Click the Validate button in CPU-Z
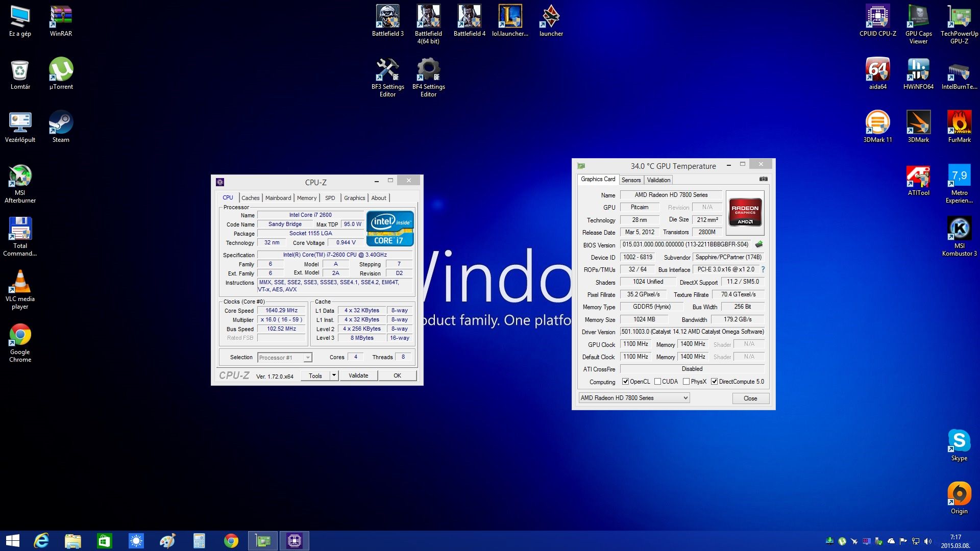 click(x=358, y=375)
